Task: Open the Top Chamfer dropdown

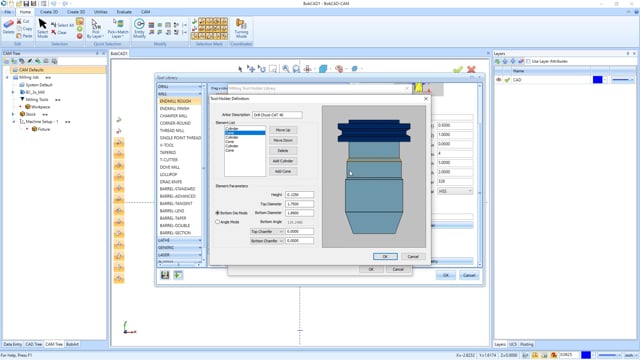Action: 267,231
